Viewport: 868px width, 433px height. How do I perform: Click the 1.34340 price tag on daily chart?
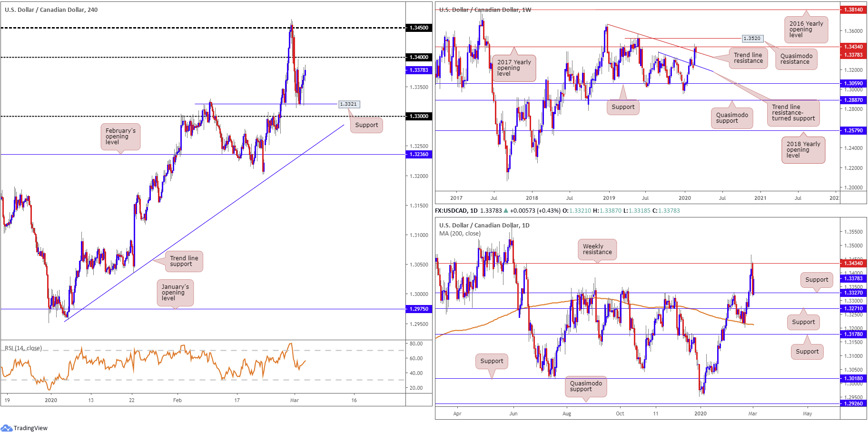pyautogui.click(x=853, y=263)
